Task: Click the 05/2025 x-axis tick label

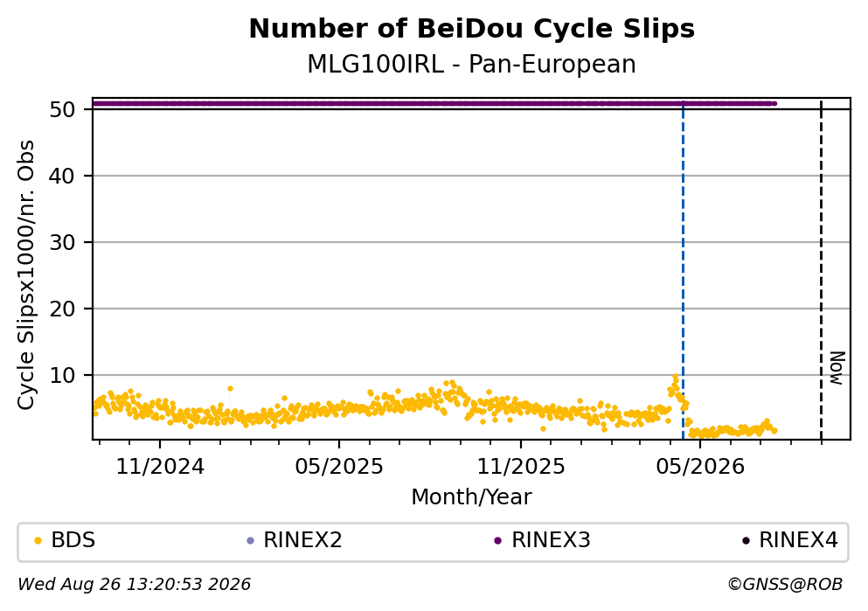Action: [x=339, y=467]
